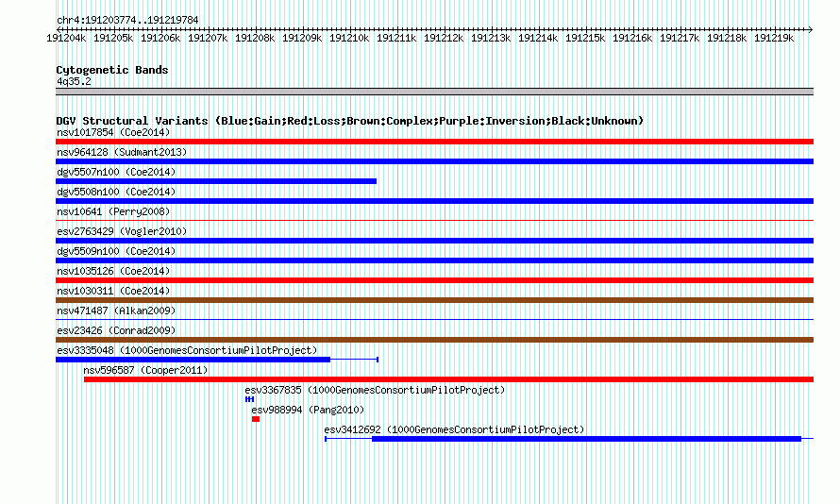Click the 191213k ruler tick label
The height and width of the screenshot is (504, 840).
tap(491, 38)
